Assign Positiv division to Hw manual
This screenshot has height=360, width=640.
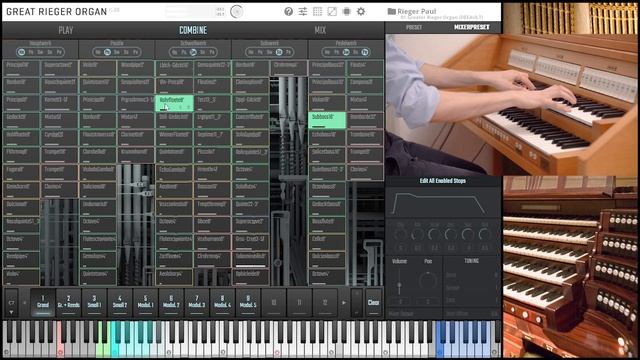[98, 52]
